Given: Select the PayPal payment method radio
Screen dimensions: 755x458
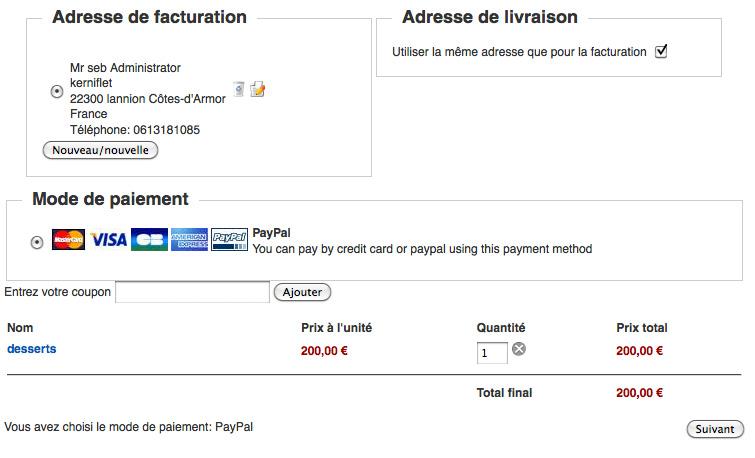Looking at the screenshot, I should click(38, 241).
